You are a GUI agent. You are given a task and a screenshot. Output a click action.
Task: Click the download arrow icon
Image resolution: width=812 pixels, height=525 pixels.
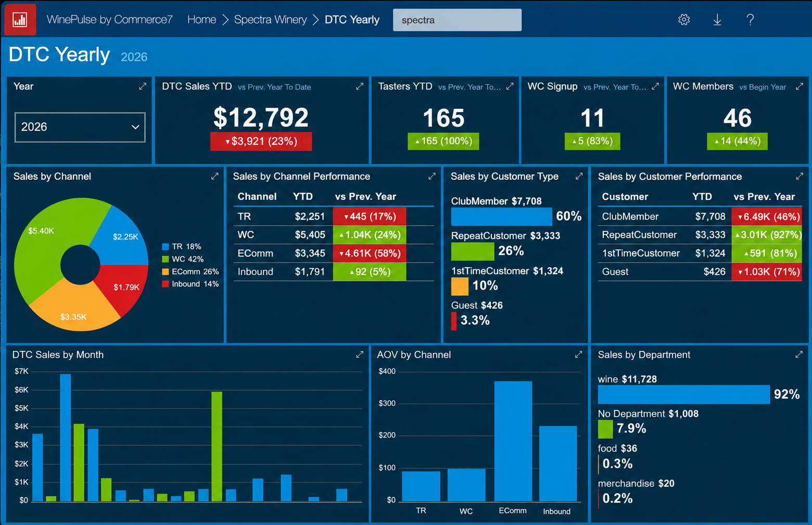(x=717, y=20)
